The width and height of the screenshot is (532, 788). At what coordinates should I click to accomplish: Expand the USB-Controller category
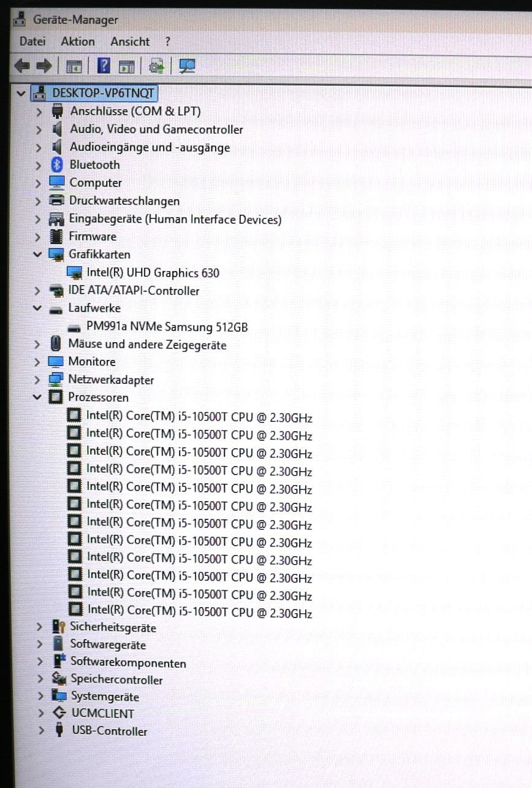pyautogui.click(x=40, y=731)
